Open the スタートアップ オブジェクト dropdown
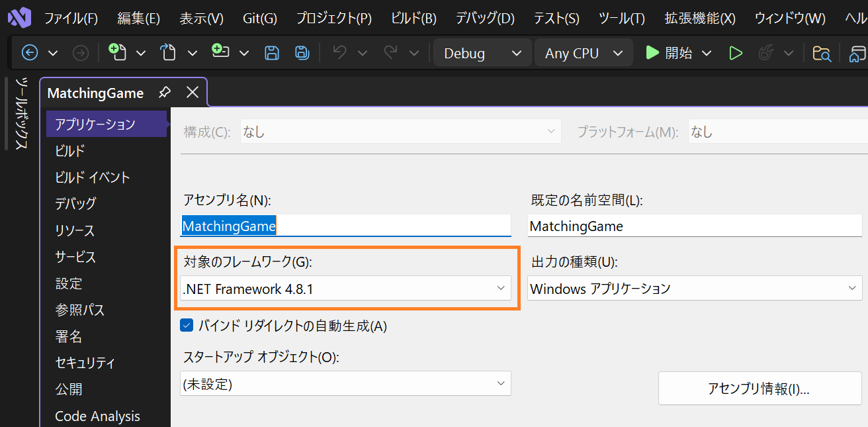The image size is (868, 427). click(x=501, y=383)
